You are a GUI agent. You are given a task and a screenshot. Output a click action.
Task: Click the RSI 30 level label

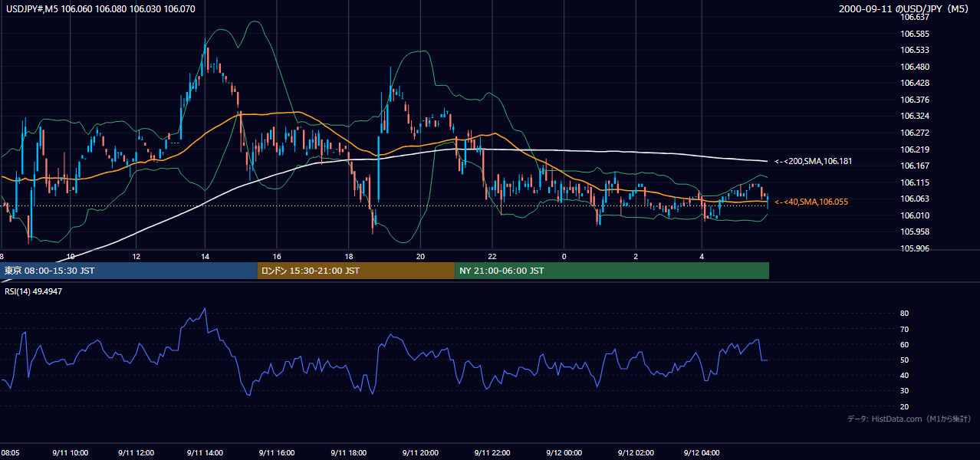coord(904,391)
